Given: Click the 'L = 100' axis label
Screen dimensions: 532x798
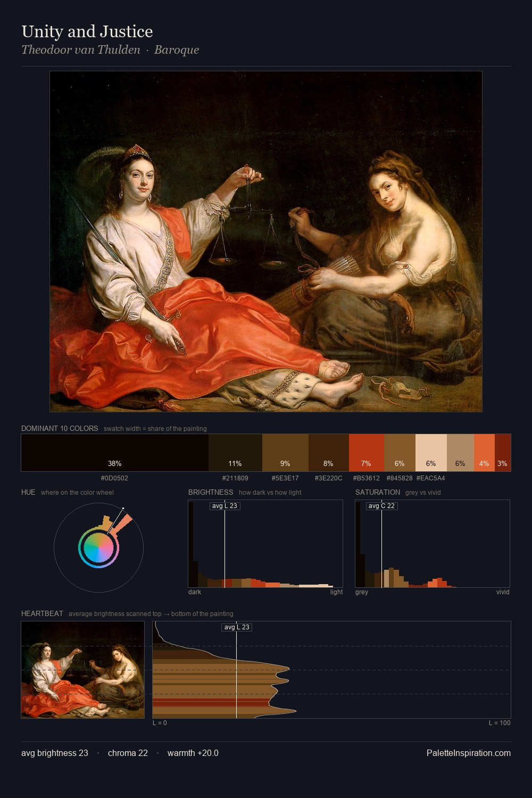Looking at the screenshot, I should point(500,723).
